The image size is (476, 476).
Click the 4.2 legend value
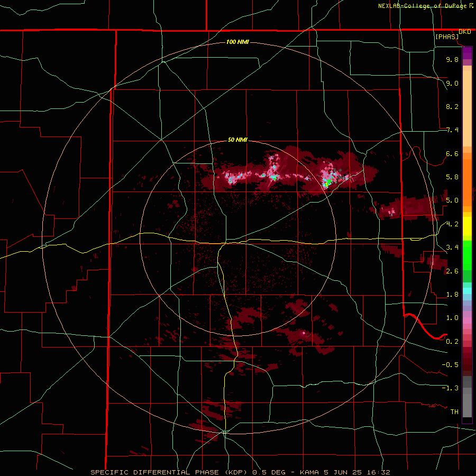tap(452, 224)
